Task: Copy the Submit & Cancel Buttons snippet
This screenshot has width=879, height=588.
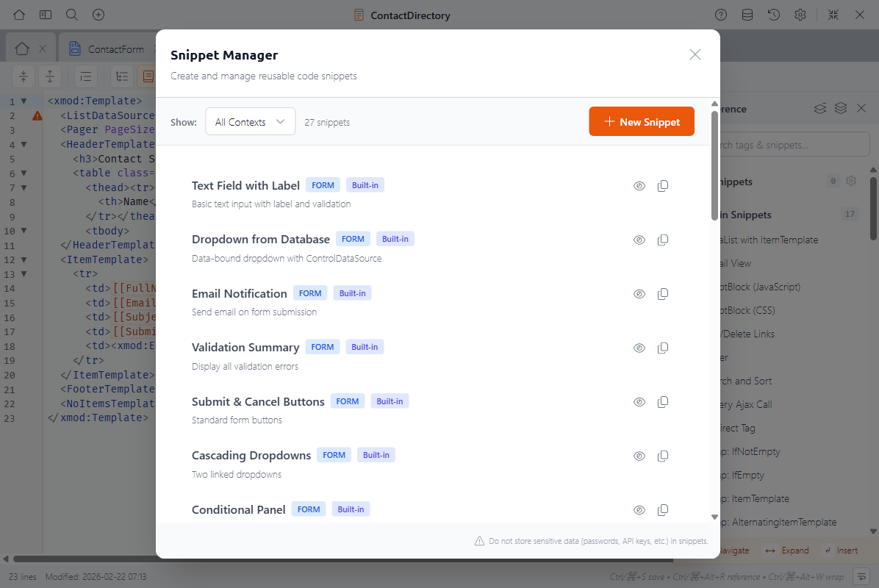Action: [x=663, y=402]
